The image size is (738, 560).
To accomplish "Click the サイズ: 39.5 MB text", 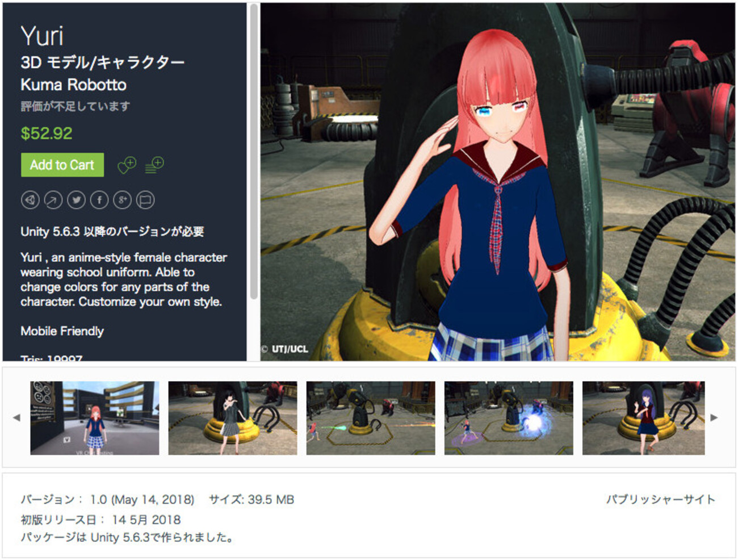I will [251, 500].
